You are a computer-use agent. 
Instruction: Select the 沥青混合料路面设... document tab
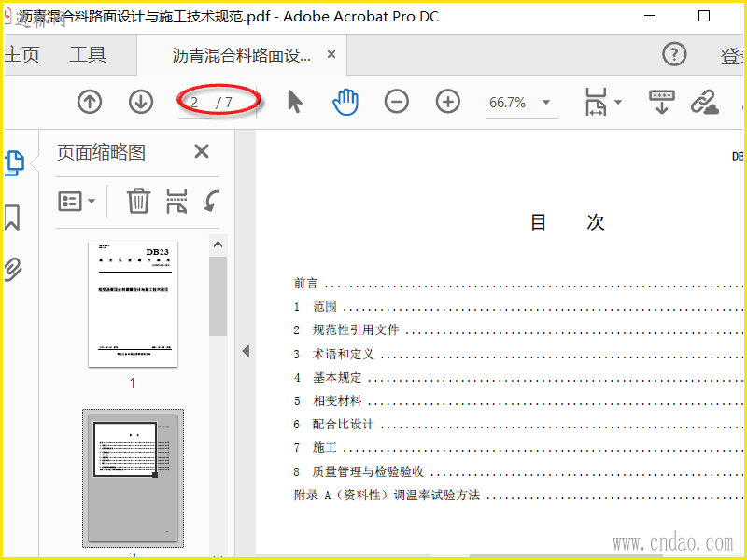point(242,56)
